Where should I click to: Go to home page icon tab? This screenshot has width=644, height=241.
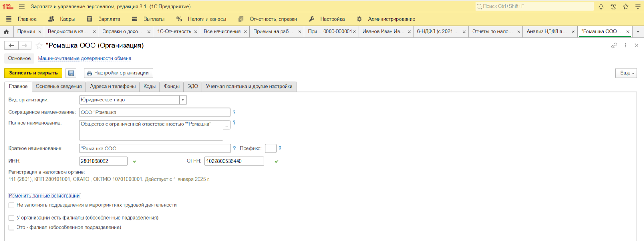pyautogui.click(x=6, y=31)
